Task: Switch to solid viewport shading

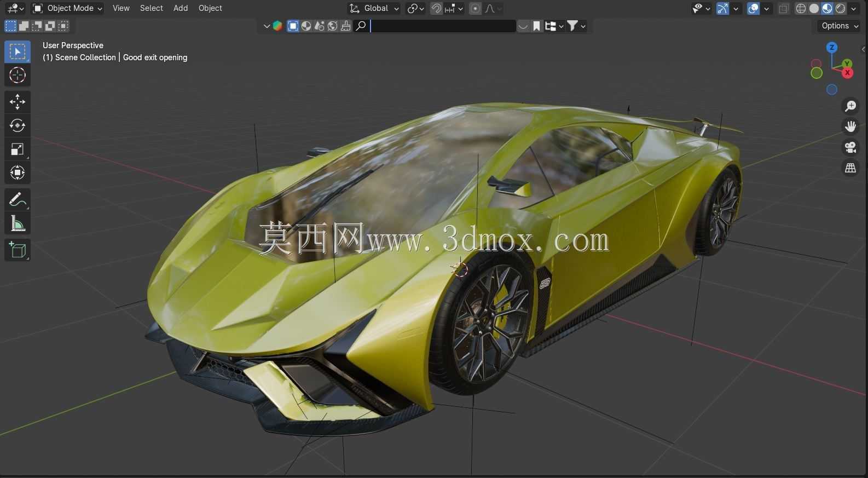Action: (x=814, y=8)
